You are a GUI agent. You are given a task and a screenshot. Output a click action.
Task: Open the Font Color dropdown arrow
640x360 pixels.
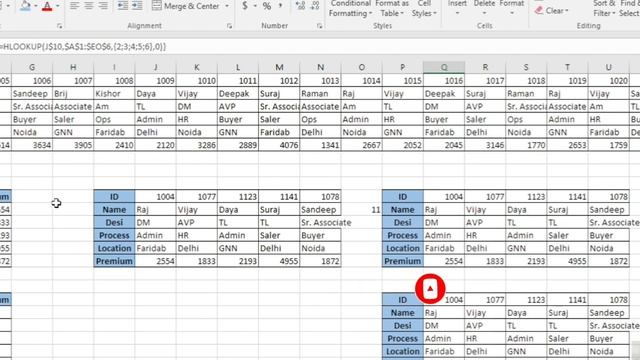tap(57, 6)
